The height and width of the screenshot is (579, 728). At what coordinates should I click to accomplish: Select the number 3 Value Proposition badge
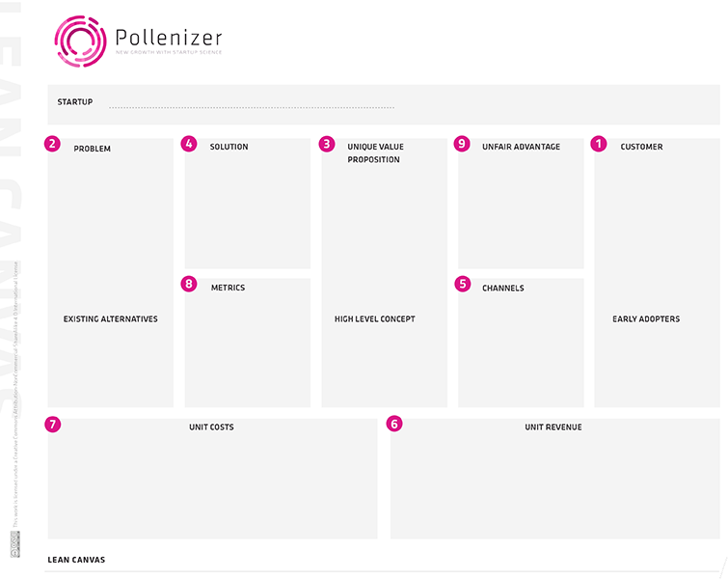(327, 144)
